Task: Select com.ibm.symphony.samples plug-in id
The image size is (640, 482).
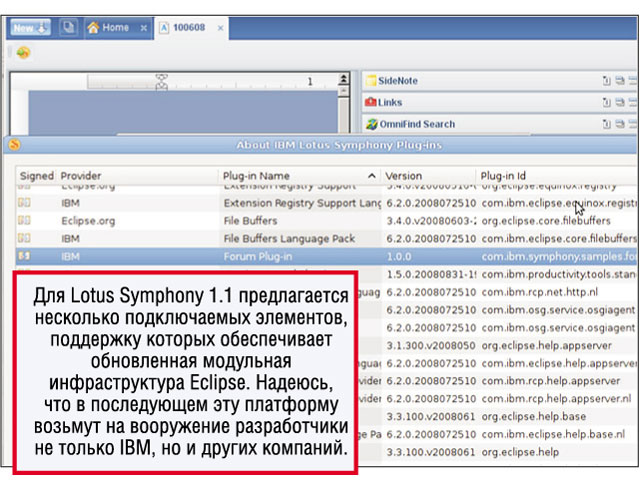Action: coord(559,257)
